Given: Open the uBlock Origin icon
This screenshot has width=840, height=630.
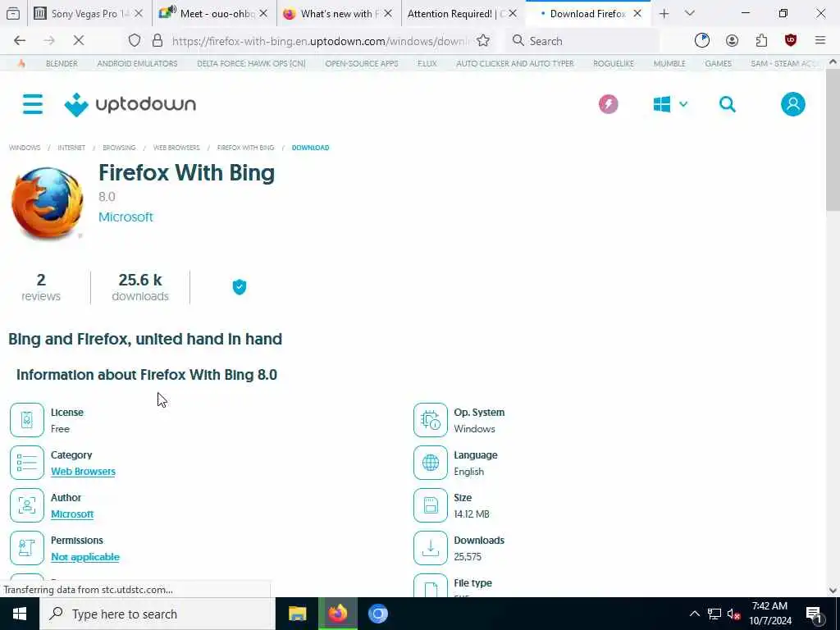Looking at the screenshot, I should (790, 41).
